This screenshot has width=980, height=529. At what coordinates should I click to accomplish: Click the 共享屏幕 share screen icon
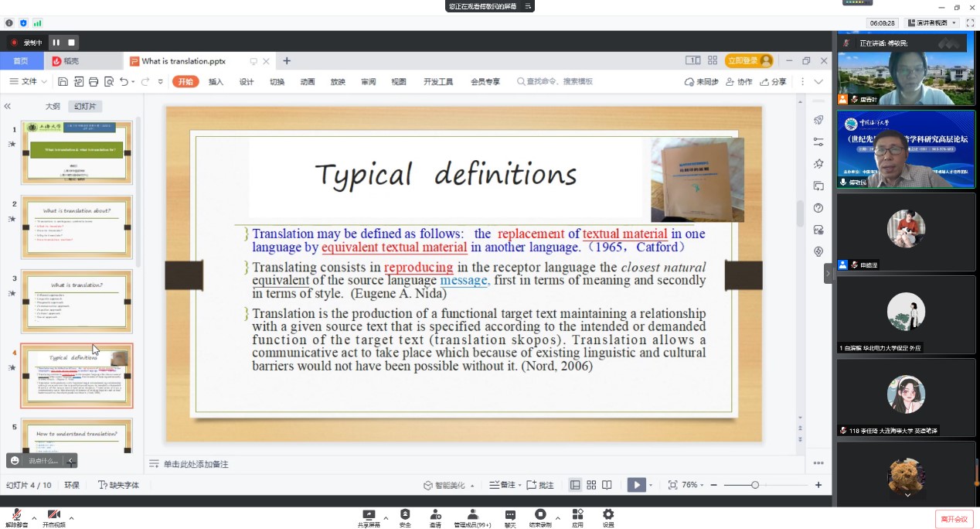369,518
